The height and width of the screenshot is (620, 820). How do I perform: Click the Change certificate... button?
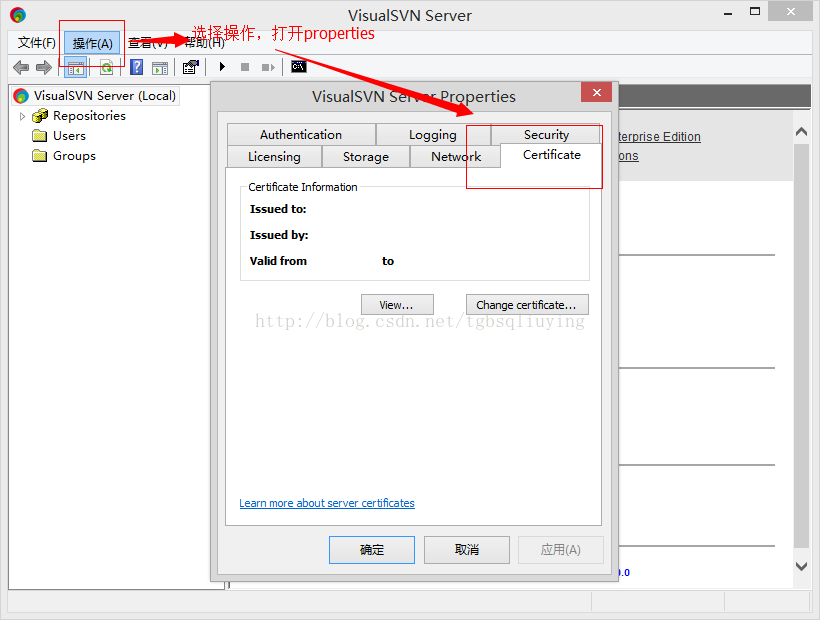pyautogui.click(x=527, y=305)
